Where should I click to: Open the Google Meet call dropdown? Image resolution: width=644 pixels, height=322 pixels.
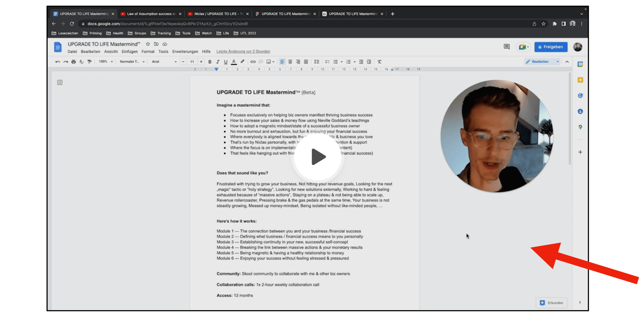(523, 47)
